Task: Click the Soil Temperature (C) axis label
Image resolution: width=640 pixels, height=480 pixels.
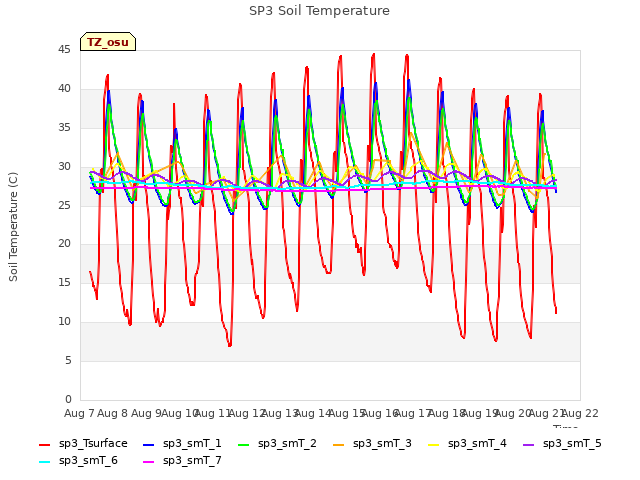Action: pos(13,227)
